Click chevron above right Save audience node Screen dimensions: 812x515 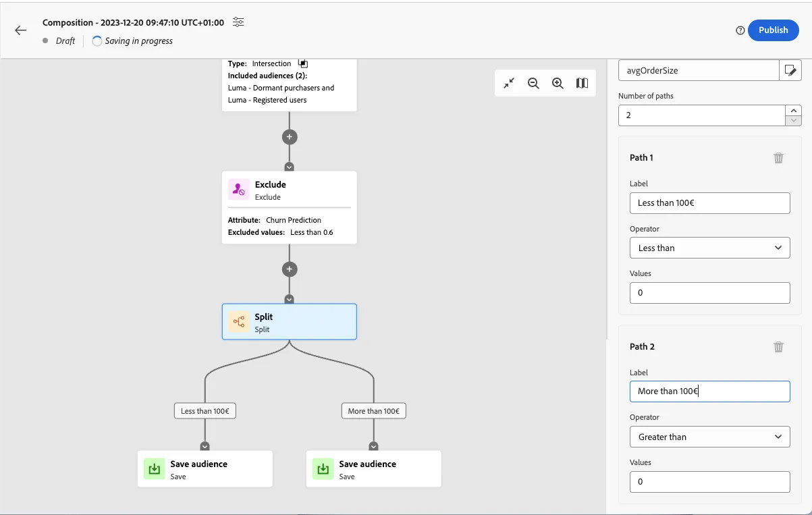click(373, 446)
